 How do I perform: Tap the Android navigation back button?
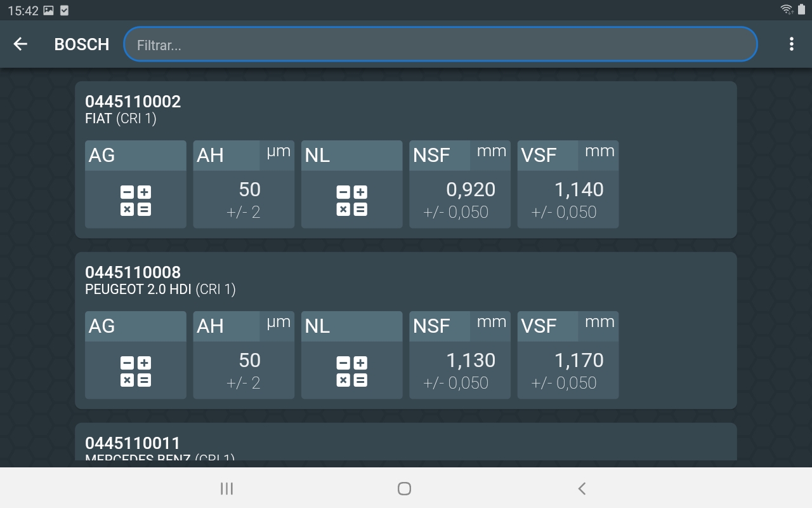point(582,488)
